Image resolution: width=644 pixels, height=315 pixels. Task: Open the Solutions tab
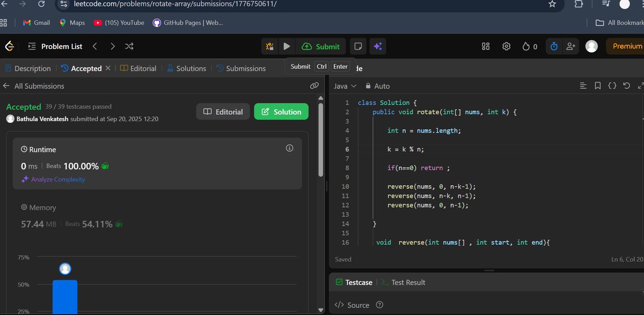tap(186, 68)
